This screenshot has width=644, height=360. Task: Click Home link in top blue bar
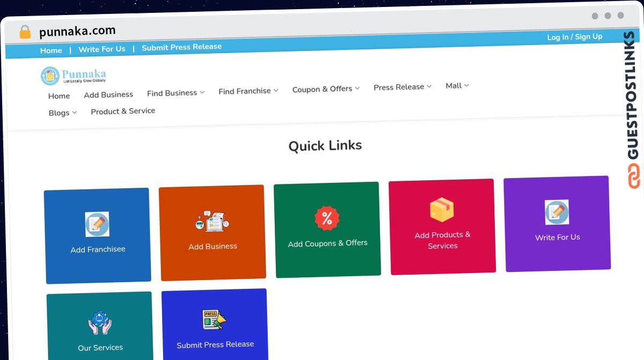pyautogui.click(x=51, y=51)
